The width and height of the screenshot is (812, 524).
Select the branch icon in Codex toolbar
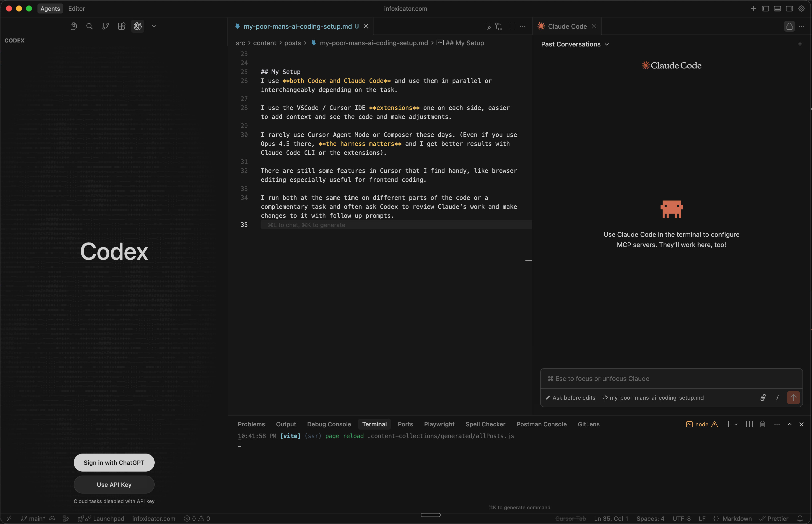tap(105, 26)
